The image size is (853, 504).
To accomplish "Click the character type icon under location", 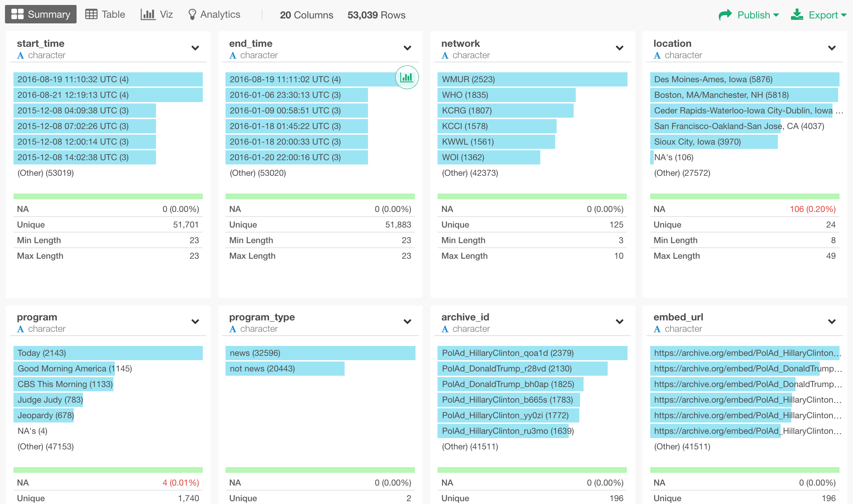I will pyautogui.click(x=657, y=55).
